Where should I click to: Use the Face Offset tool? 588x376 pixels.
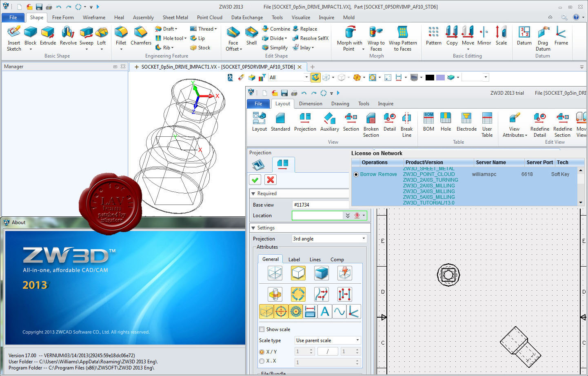[234, 38]
